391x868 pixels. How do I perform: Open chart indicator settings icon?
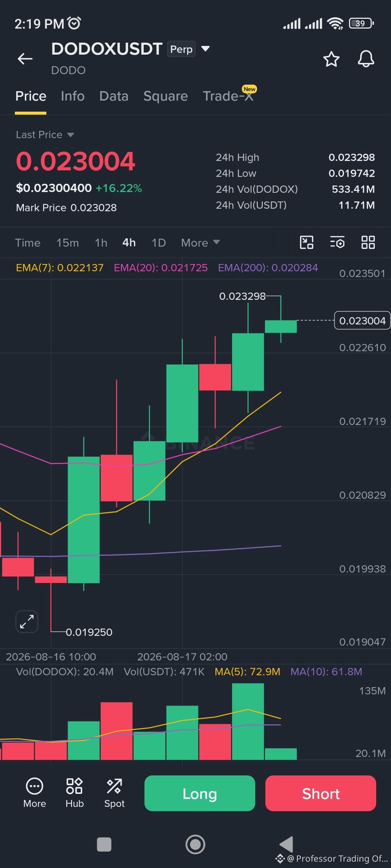[x=337, y=242]
